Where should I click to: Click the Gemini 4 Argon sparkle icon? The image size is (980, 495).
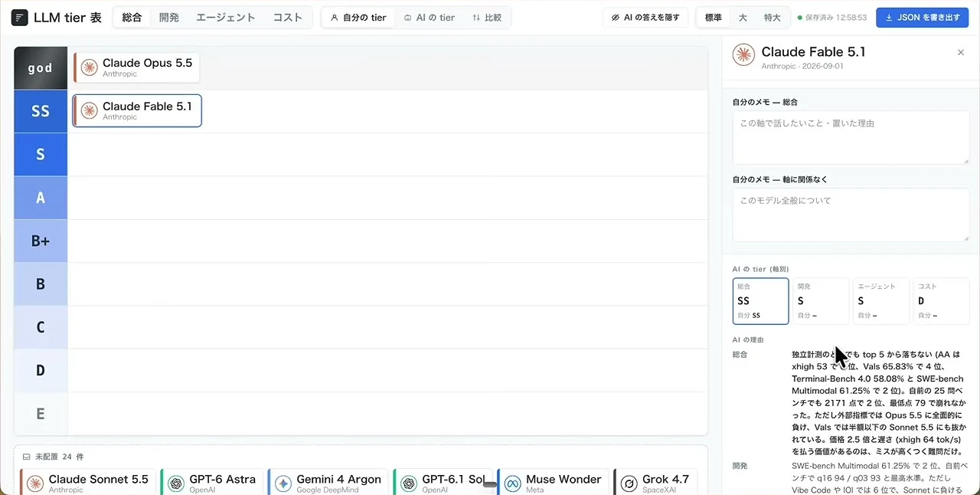click(283, 484)
